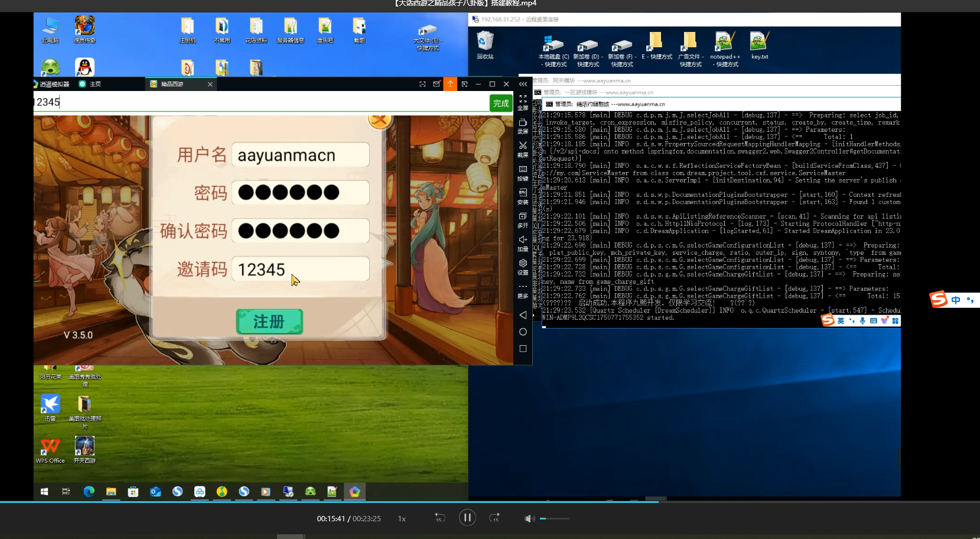
Task: Pause the video playback
Action: pyautogui.click(x=467, y=518)
